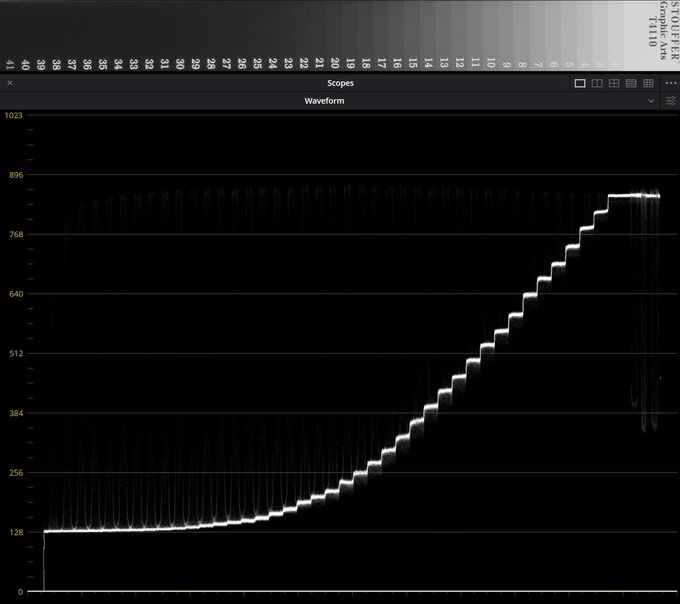The width and height of the screenshot is (680, 604).
Task: Close the Scopes panel with the X
Action: coord(10,83)
